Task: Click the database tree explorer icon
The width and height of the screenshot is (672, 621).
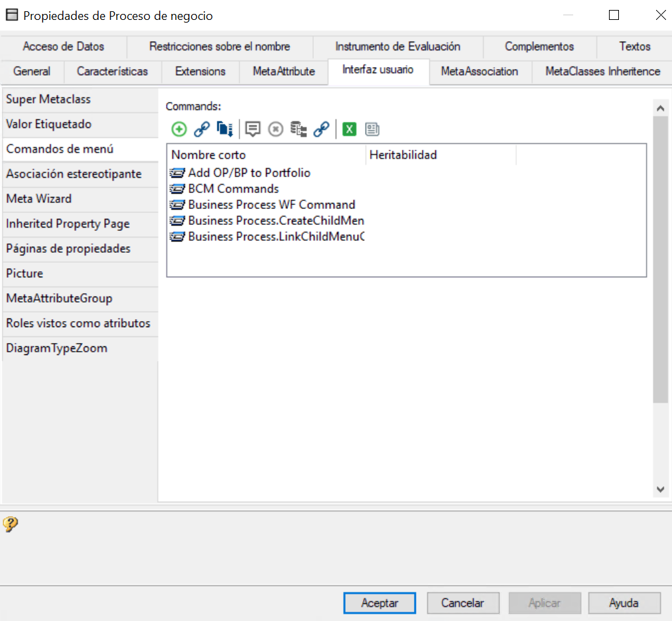Action: (299, 129)
